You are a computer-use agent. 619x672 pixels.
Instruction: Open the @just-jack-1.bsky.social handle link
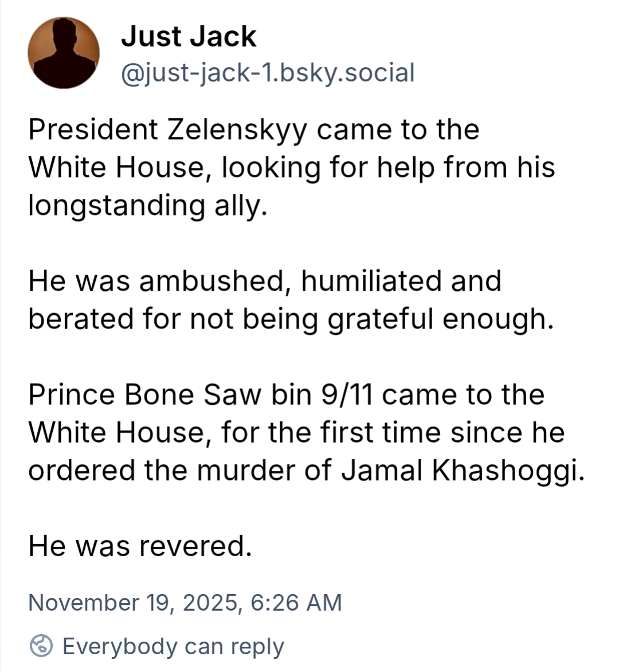point(268,73)
